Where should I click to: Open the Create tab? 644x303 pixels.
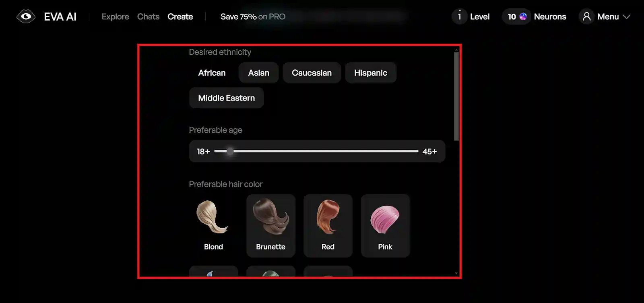(180, 16)
